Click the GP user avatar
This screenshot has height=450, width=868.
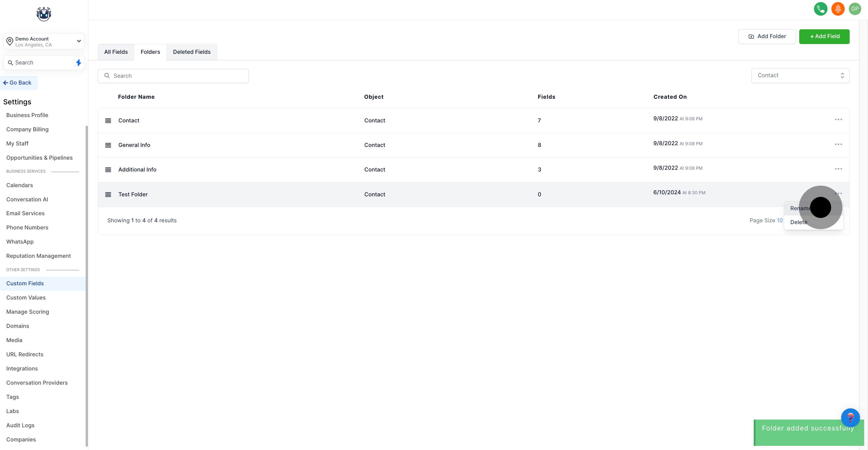click(855, 9)
